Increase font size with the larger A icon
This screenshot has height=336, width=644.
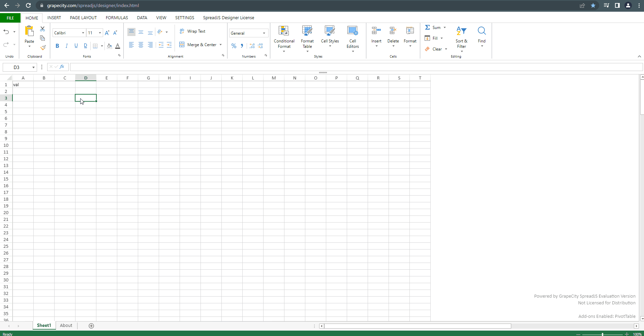click(x=107, y=33)
